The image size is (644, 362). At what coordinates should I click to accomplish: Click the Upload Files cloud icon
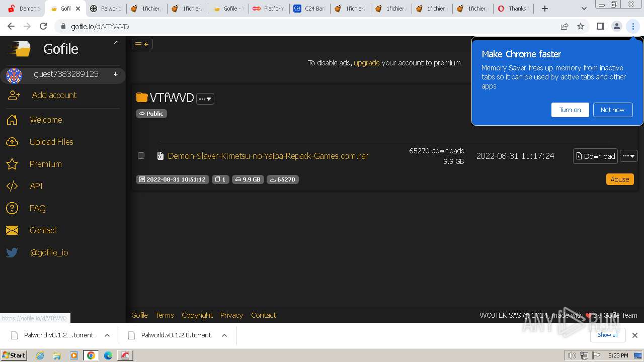(12, 142)
